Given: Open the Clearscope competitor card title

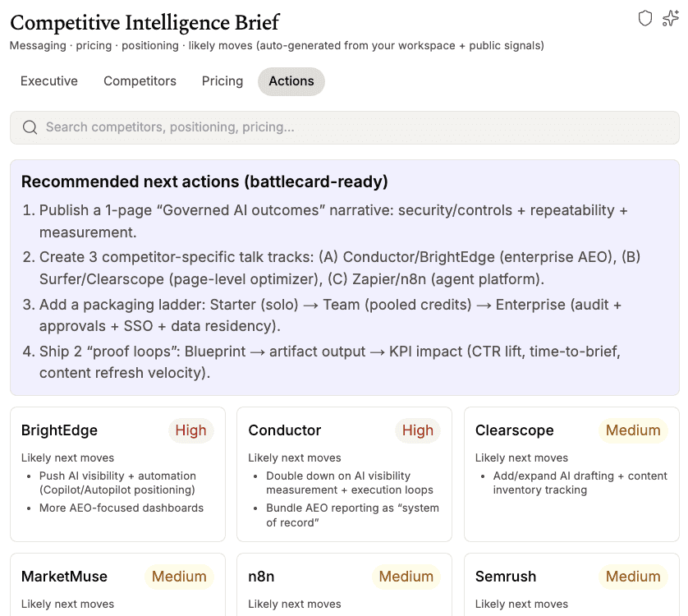Looking at the screenshot, I should pos(515,430).
